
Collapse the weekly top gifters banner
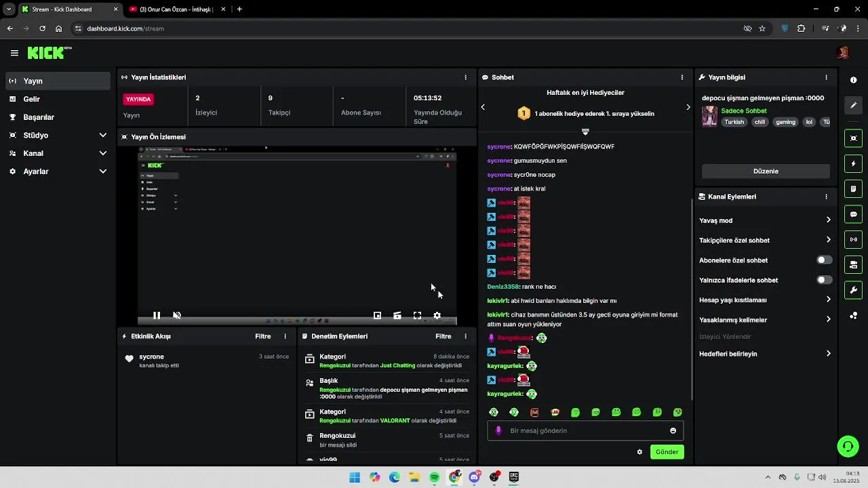click(585, 131)
